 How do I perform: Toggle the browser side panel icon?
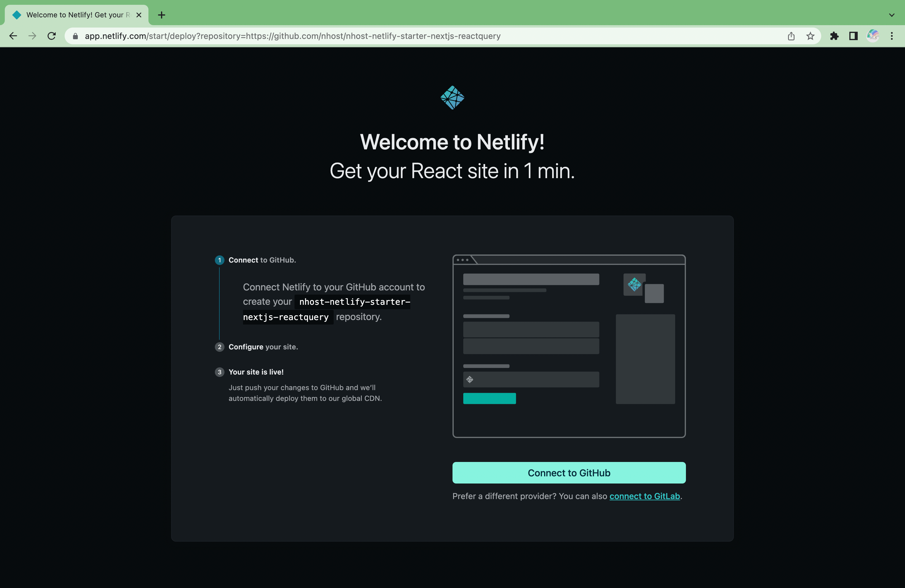click(853, 36)
